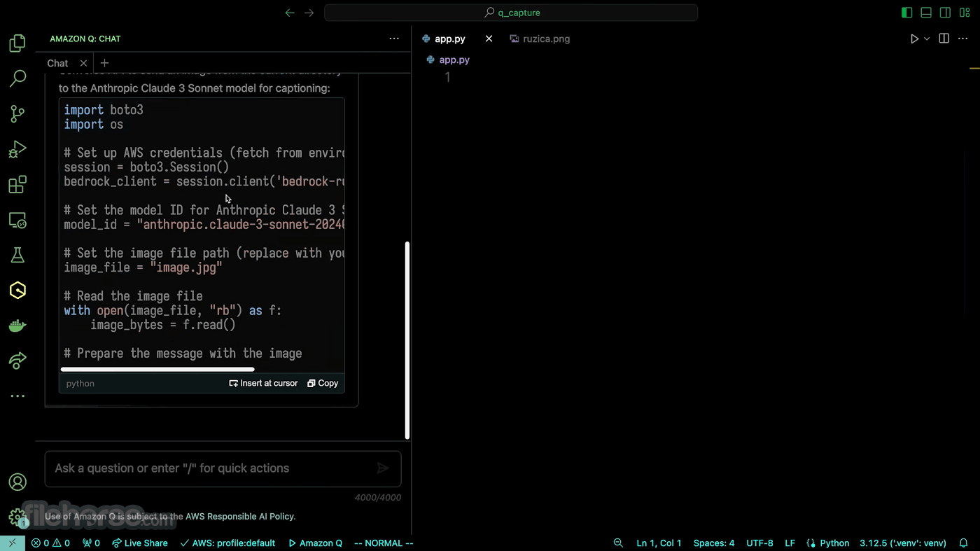Open the ports forwarded status item
The height and width of the screenshot is (551, 980).
tap(91, 543)
